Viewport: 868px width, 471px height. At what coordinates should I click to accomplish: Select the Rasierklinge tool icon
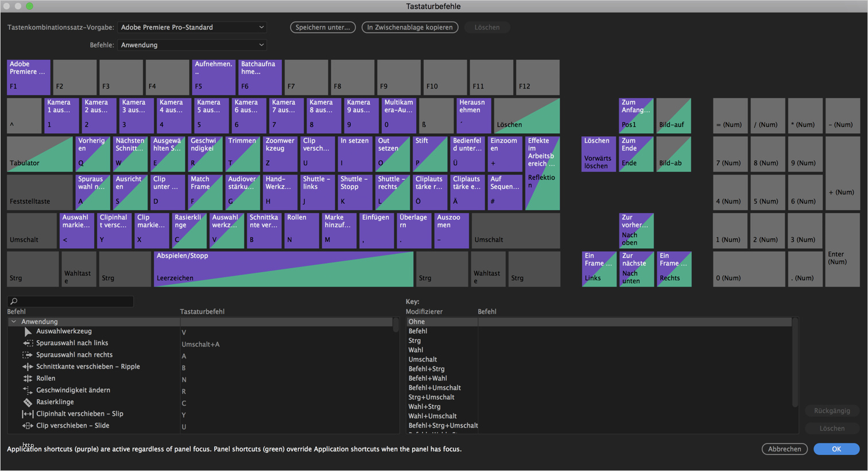28,402
